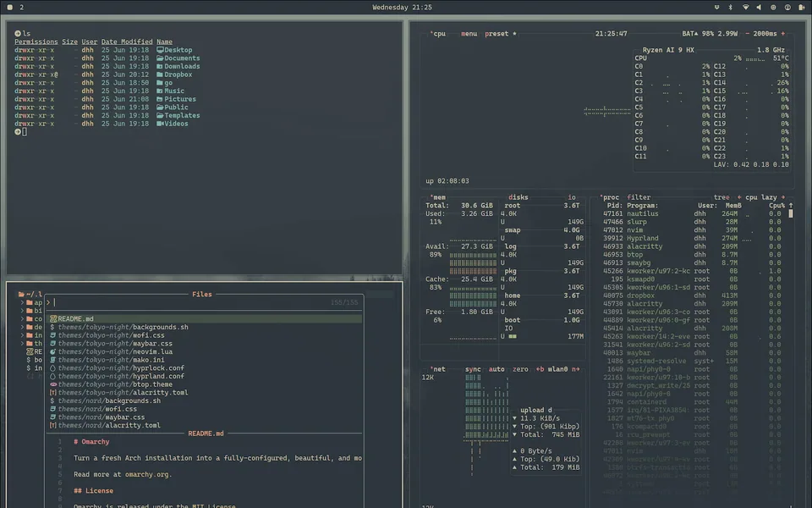Select the Hyprland process row in btop
The height and width of the screenshot is (508, 812).
(x=692, y=239)
